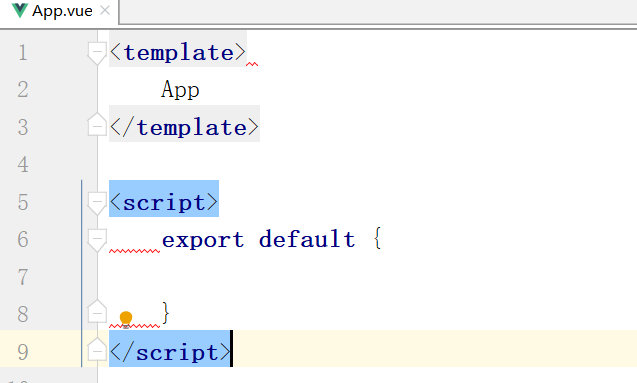This screenshot has width=637, height=383.
Task: Click the red squiggle error after <template>
Action: point(252,64)
